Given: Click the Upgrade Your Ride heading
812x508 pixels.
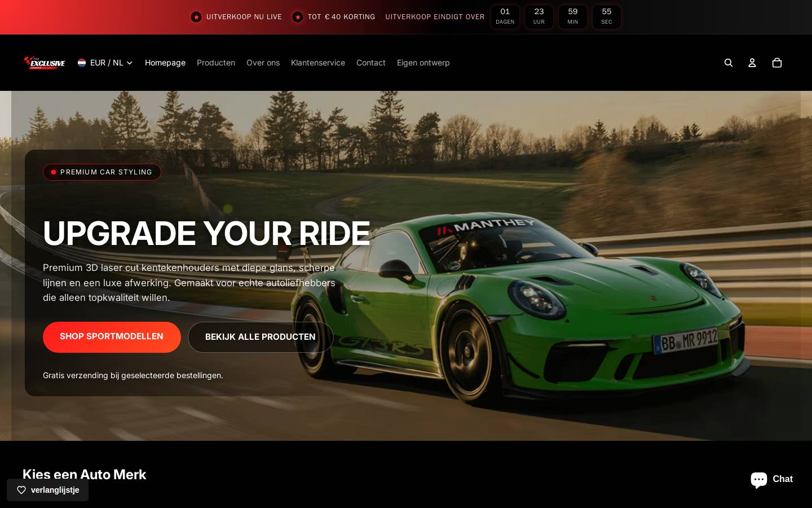Looking at the screenshot, I should (x=206, y=233).
